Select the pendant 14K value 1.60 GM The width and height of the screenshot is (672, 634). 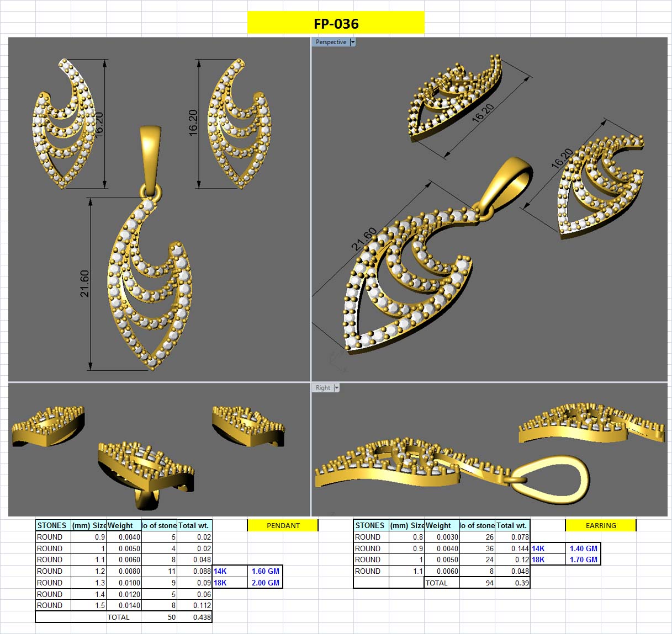click(x=265, y=571)
